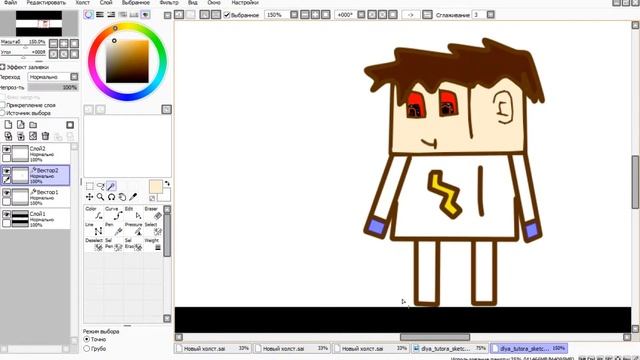The width and height of the screenshot is (640, 360).
Task: Select the hand pan tool
Action: 122,197
